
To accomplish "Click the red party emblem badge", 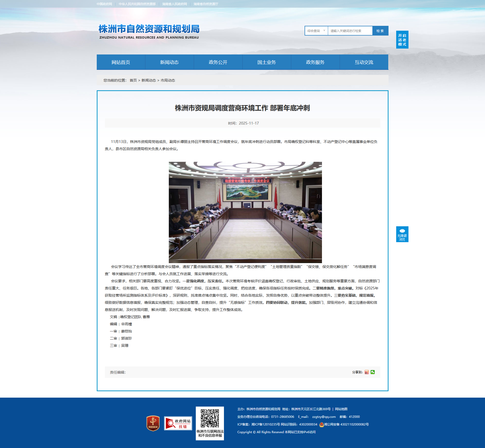I will pyautogui.click(x=153, y=423).
